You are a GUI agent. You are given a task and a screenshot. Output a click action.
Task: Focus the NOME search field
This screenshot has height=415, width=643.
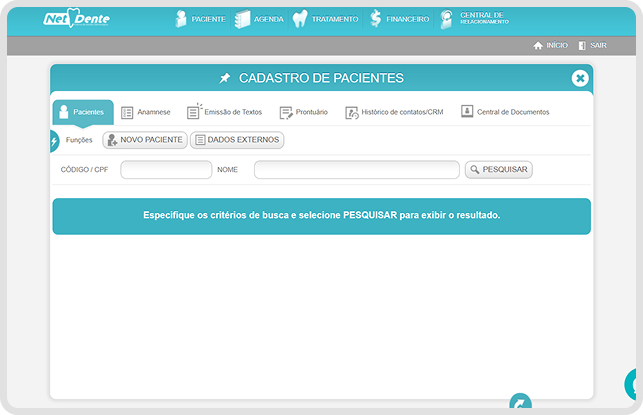tap(357, 169)
